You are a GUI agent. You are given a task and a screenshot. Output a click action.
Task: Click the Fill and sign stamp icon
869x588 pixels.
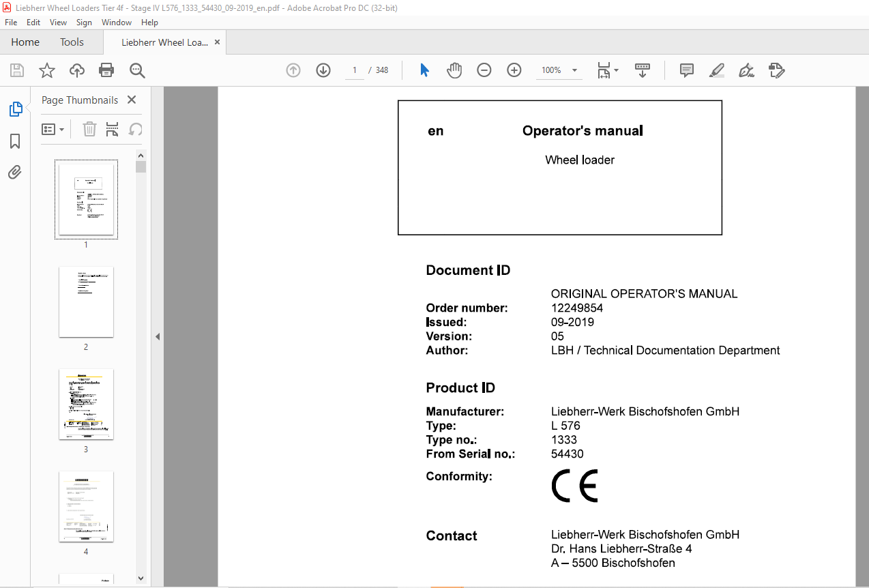777,70
